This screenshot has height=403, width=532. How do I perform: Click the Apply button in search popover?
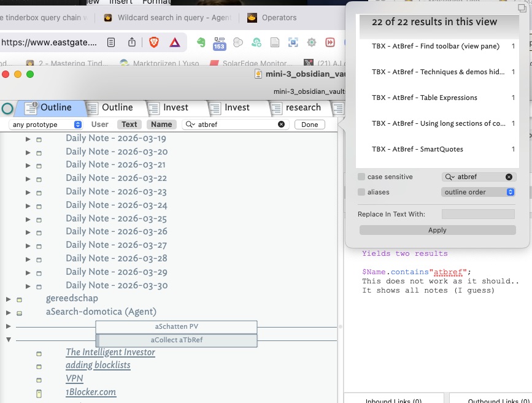tap(437, 230)
